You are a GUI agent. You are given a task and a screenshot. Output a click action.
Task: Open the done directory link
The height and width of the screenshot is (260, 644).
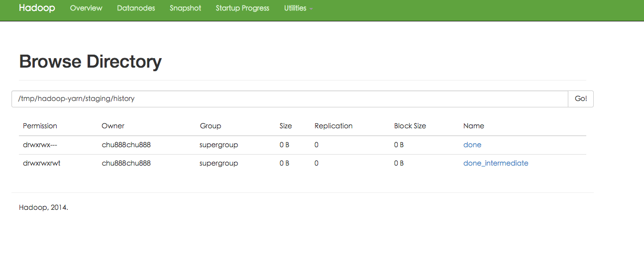coord(472,145)
